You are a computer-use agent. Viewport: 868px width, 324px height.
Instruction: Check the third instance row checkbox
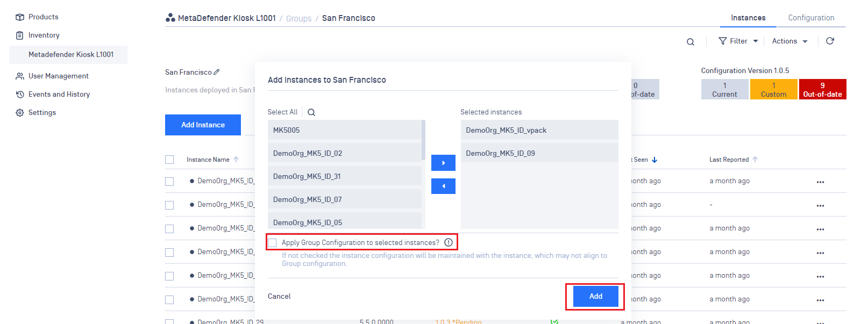pos(169,229)
